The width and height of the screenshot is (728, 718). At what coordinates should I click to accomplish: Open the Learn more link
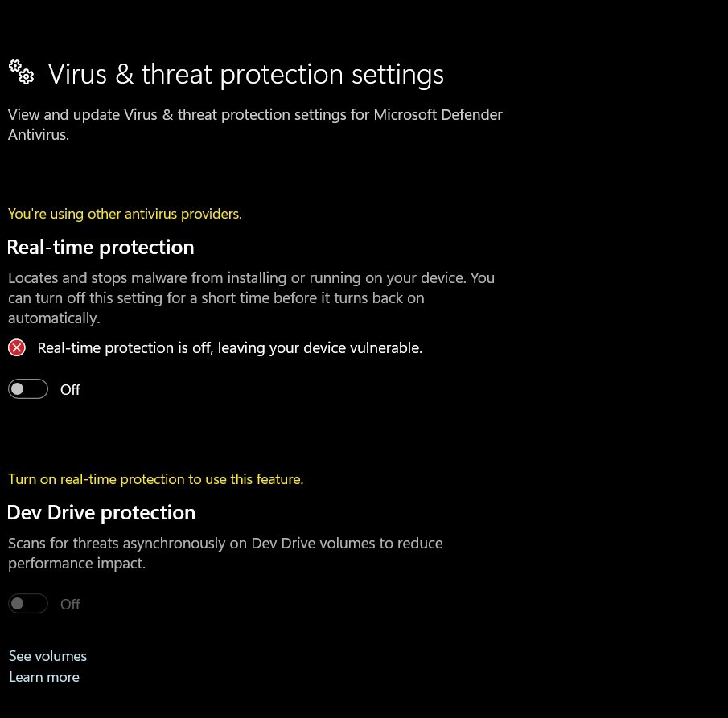click(x=44, y=677)
